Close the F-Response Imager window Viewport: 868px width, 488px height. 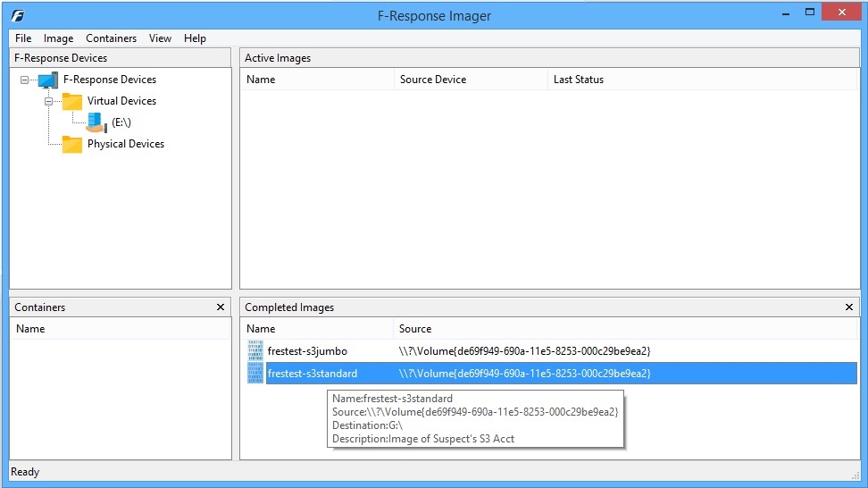(x=841, y=13)
